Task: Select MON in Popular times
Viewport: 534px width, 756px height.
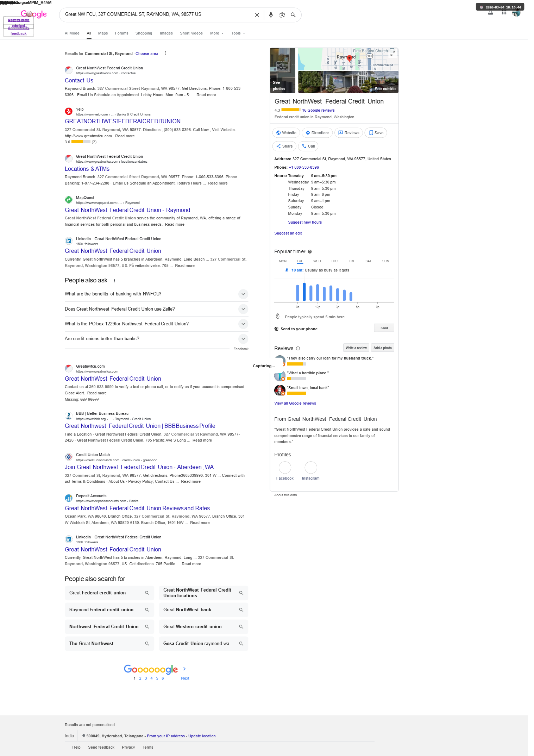Action: coord(283,261)
